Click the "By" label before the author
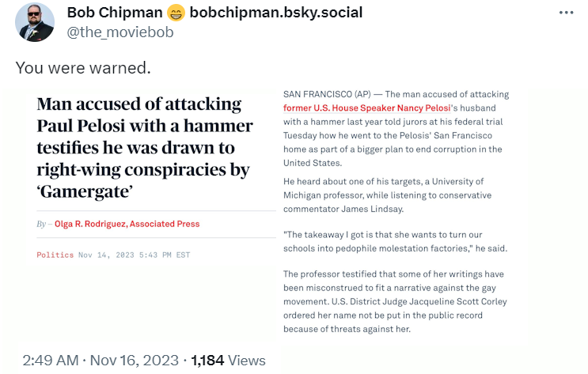 pyautogui.click(x=41, y=224)
